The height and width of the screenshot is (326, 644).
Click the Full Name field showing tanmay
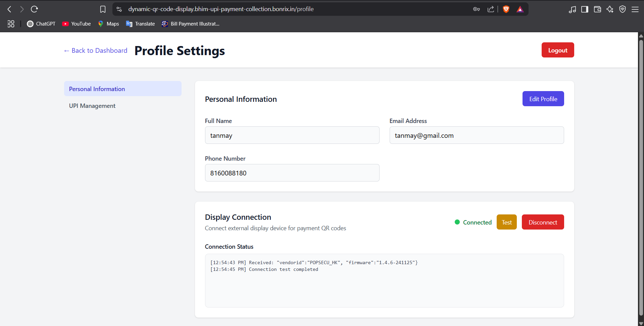292,135
